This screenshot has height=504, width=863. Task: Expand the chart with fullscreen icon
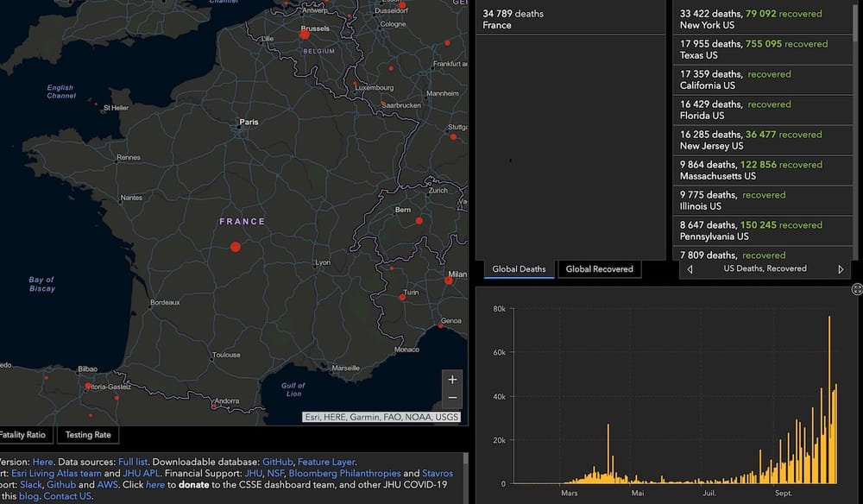857,289
